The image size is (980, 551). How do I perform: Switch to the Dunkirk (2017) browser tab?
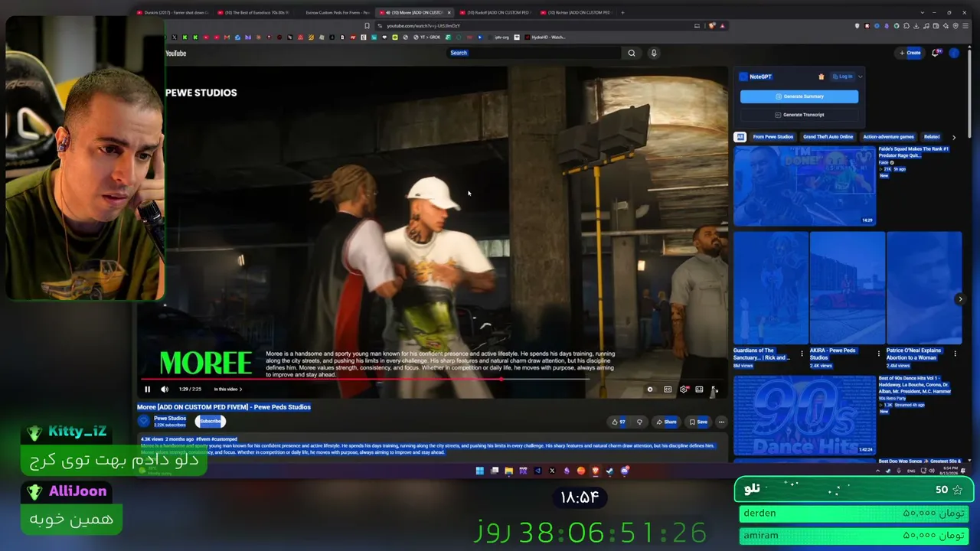174,12
